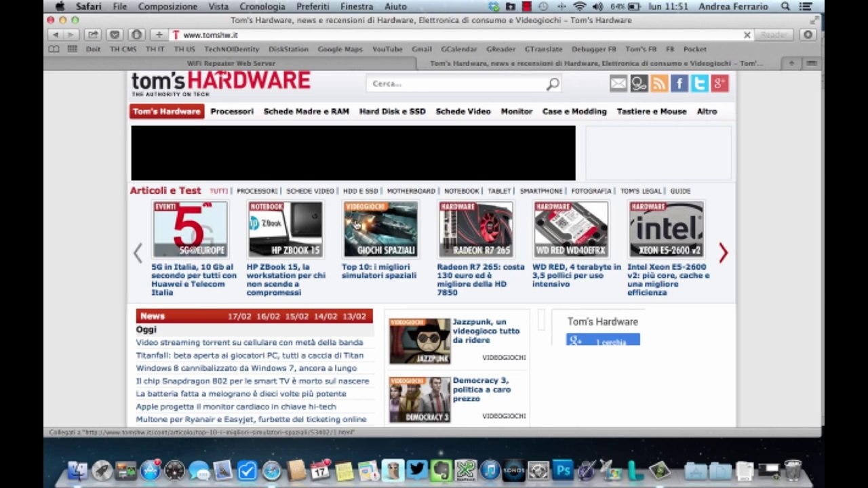Click the Cerca search field
The image size is (868, 488).
pos(456,84)
